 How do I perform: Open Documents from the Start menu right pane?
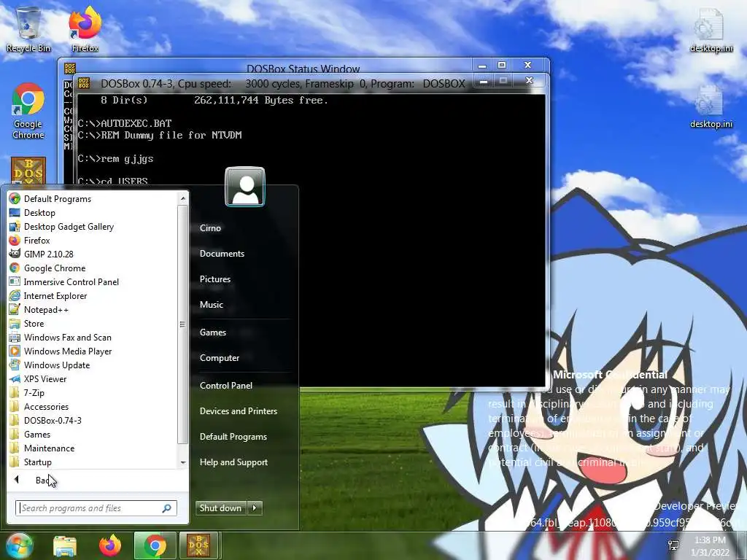point(222,254)
